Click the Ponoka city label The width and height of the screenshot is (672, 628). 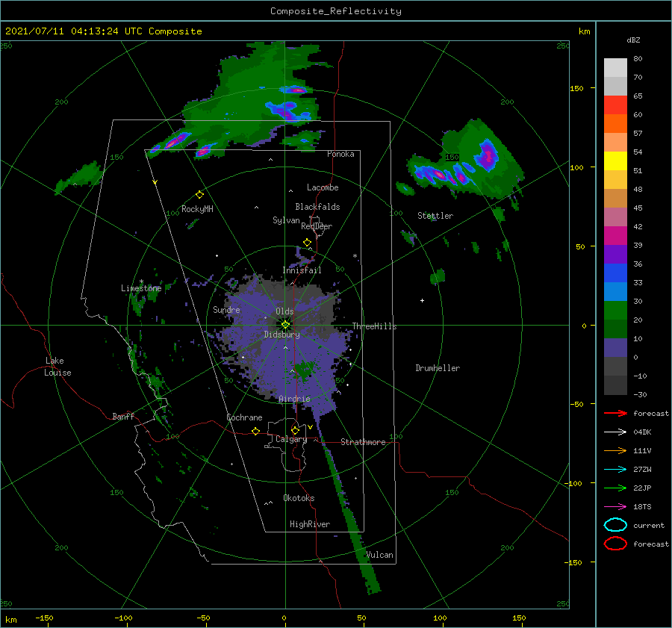click(x=340, y=154)
